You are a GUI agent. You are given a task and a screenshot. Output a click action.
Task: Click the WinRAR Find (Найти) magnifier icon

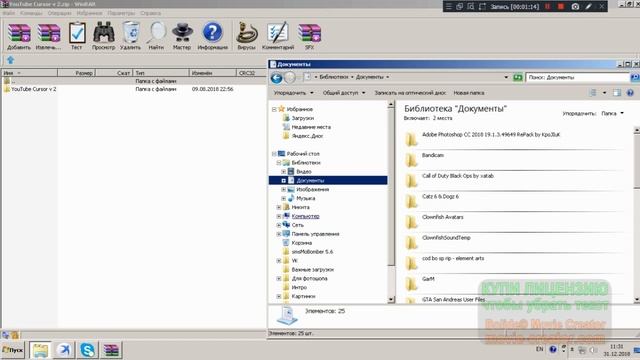pyautogui.click(x=156, y=36)
